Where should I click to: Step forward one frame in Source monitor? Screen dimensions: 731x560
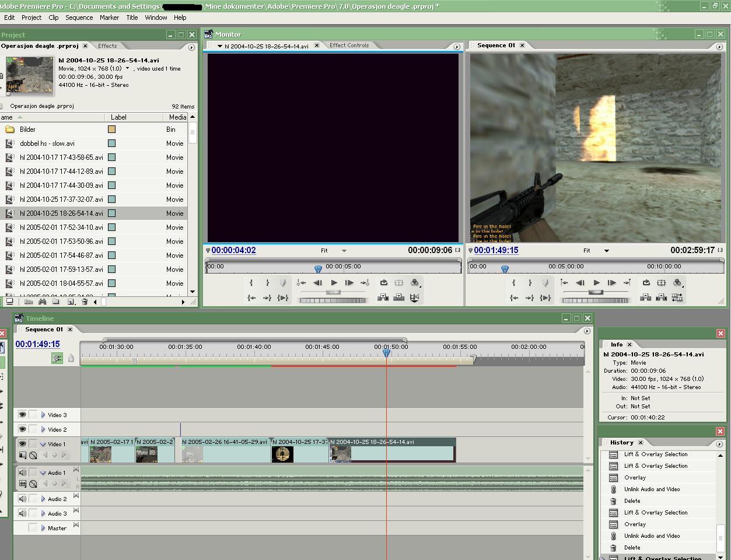point(349,283)
